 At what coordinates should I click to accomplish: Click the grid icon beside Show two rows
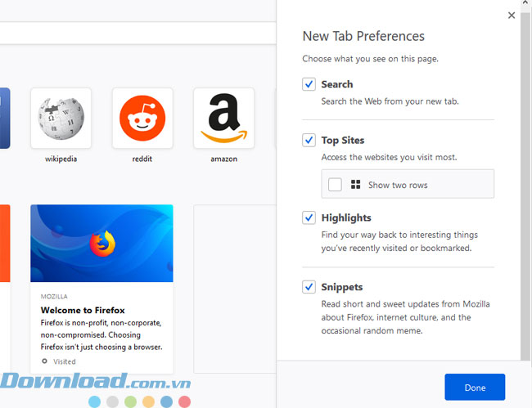(x=355, y=185)
